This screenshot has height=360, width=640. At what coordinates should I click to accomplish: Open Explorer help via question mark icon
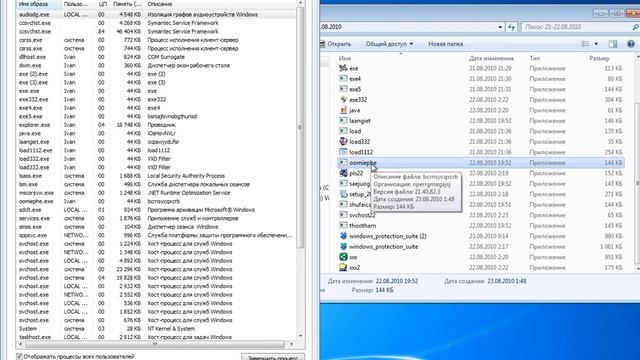[631, 44]
